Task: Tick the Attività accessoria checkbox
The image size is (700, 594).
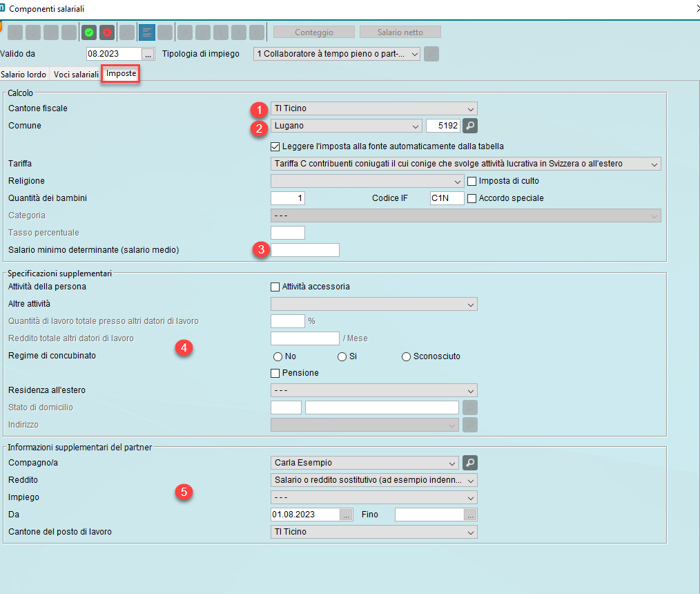Action: tap(275, 287)
